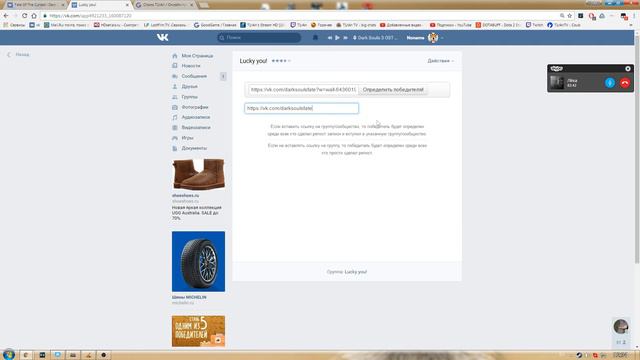Screen dimensions: 640x360
Task: Click the VK search field
Action: [259, 38]
